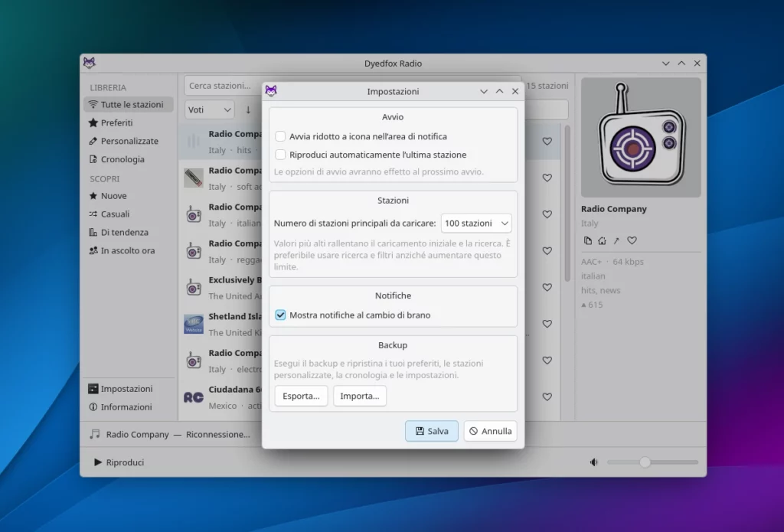
Task: Adjust the volume slider handle
Action: pyautogui.click(x=645, y=462)
